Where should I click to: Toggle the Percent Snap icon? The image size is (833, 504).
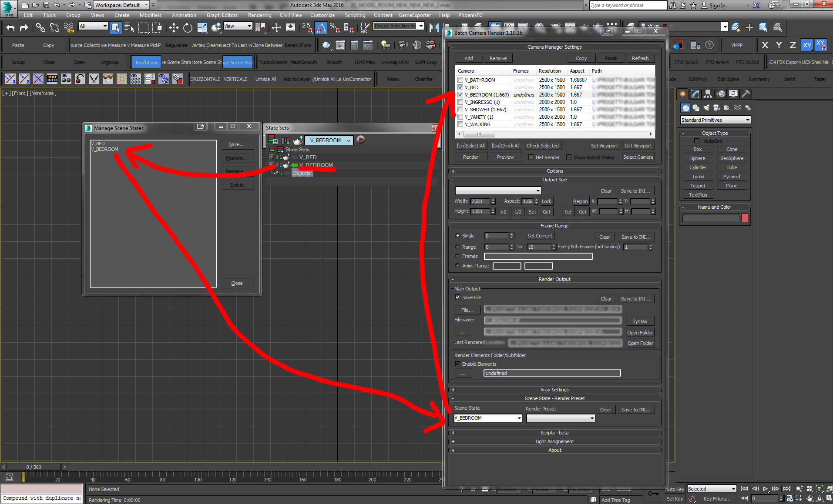point(334,28)
